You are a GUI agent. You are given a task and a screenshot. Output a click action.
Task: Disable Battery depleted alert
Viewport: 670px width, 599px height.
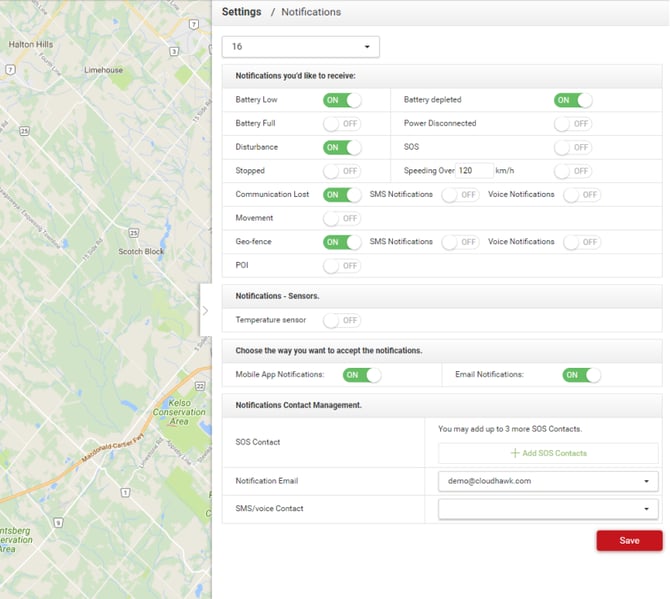click(x=573, y=100)
